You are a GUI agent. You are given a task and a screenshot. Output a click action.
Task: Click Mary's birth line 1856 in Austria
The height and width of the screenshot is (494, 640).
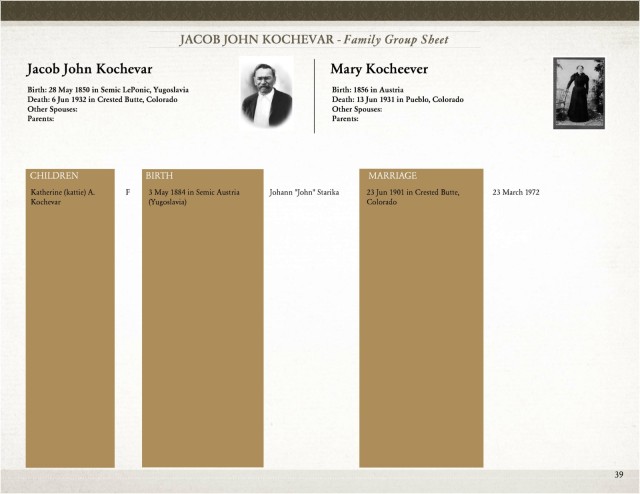tap(367, 90)
